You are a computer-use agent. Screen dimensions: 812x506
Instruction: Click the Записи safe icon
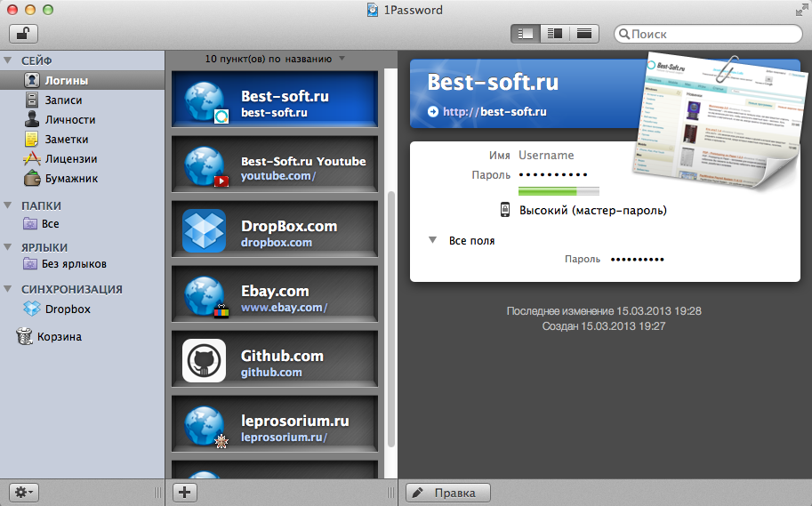tap(32, 100)
